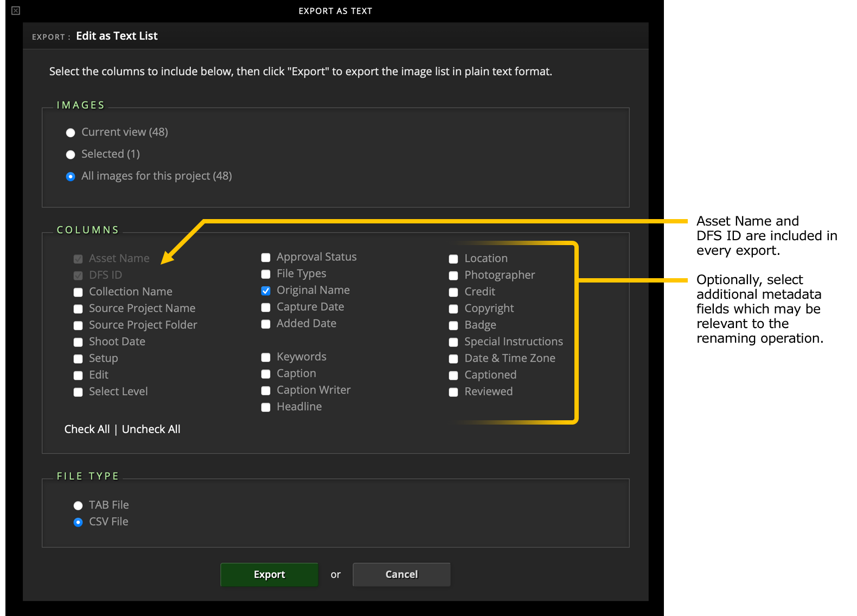Click the Edit as Text List heading

117,36
